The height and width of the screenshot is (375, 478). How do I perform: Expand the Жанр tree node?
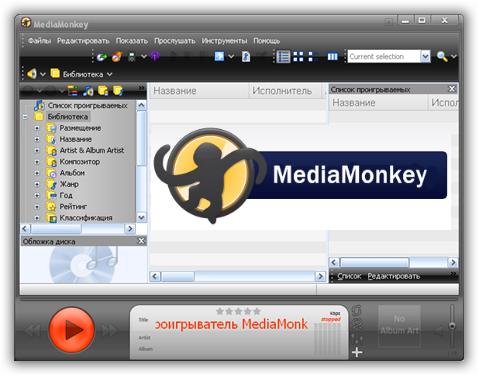pos(37,184)
